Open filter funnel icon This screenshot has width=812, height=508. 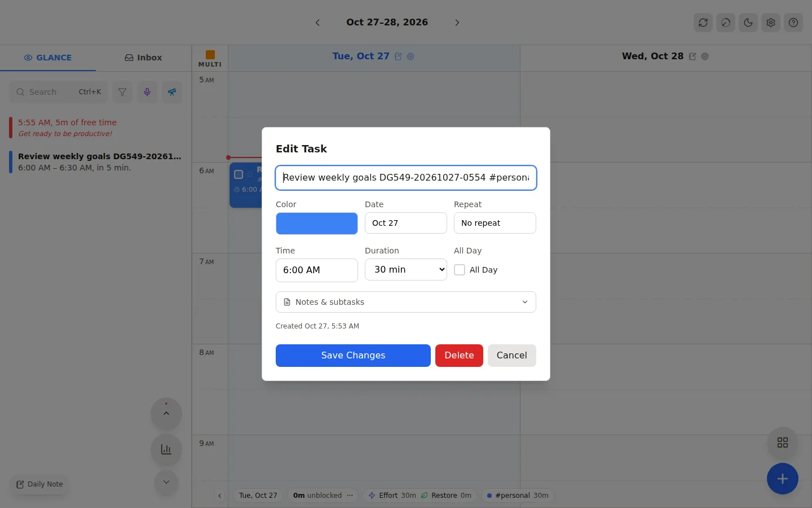click(122, 92)
